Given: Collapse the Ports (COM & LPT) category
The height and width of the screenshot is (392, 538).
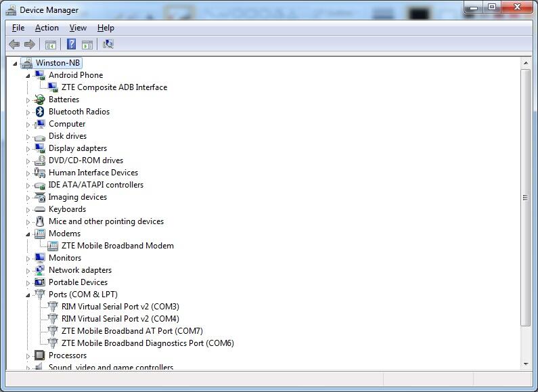Looking at the screenshot, I should [x=28, y=295].
